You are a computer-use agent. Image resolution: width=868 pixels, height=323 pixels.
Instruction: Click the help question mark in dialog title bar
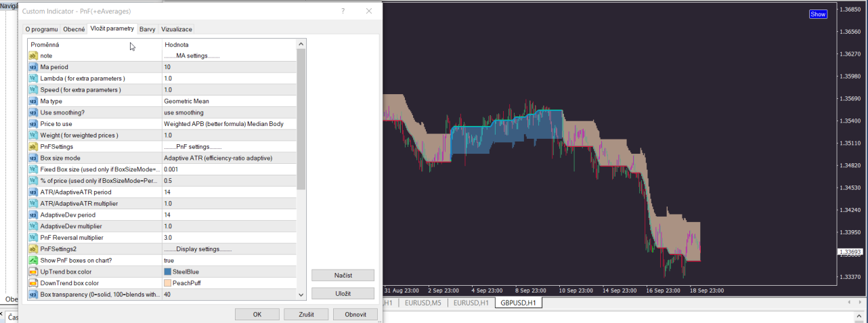[x=343, y=12]
